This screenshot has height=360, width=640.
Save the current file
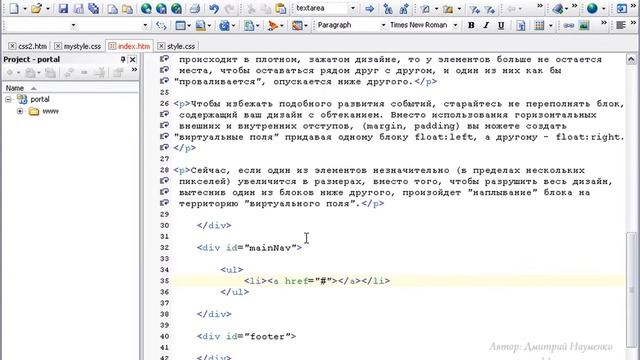(x=63, y=8)
